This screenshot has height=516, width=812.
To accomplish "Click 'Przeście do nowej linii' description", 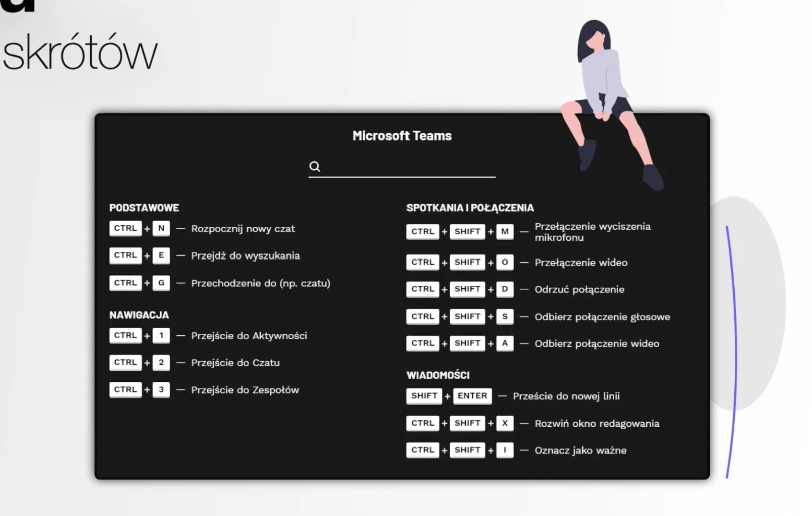I will point(566,396).
